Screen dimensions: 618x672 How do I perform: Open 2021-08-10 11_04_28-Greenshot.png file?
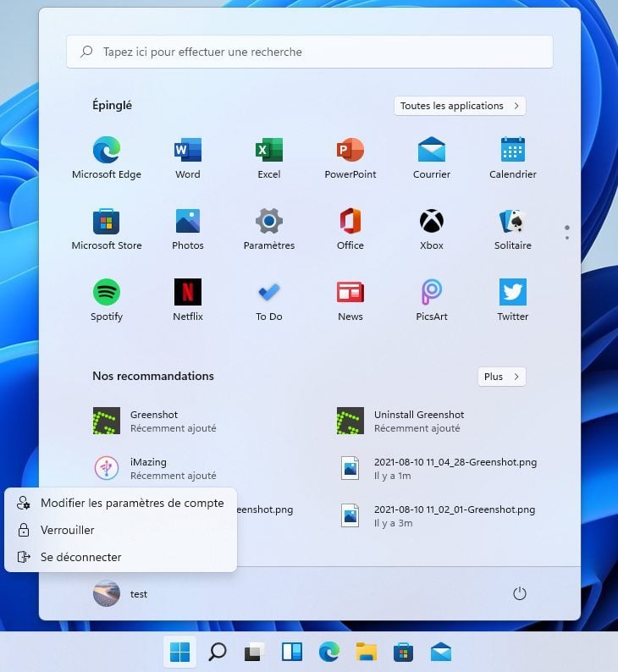click(x=437, y=468)
